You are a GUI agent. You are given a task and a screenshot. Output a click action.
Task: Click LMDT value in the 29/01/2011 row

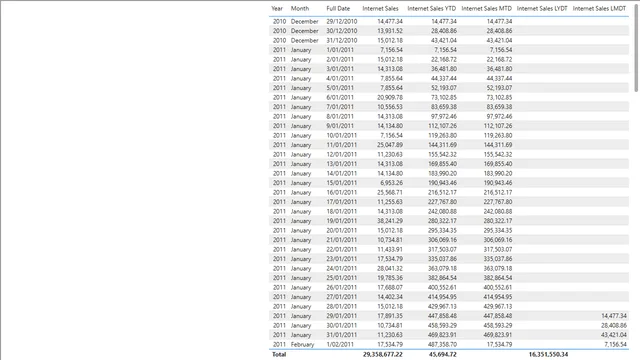click(613, 316)
